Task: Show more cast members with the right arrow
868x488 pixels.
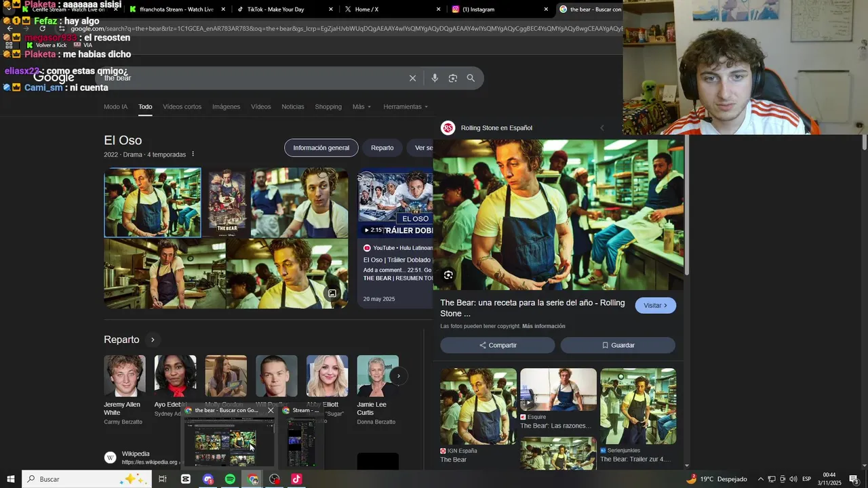Action: point(399,375)
